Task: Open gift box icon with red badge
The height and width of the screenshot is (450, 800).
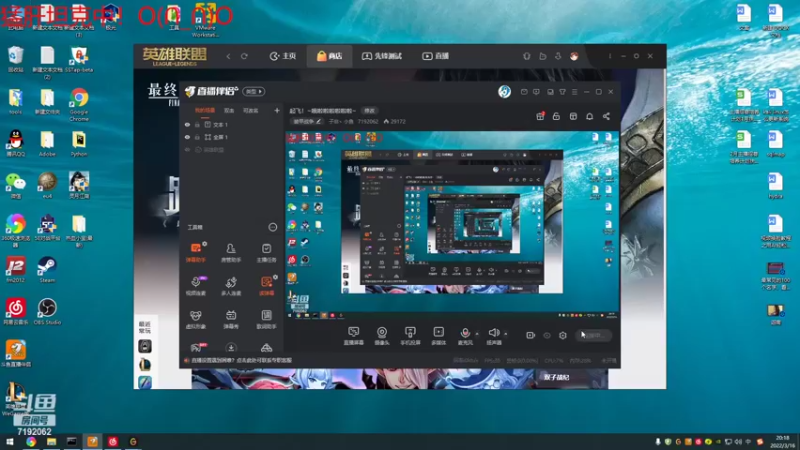Action: click(540, 116)
